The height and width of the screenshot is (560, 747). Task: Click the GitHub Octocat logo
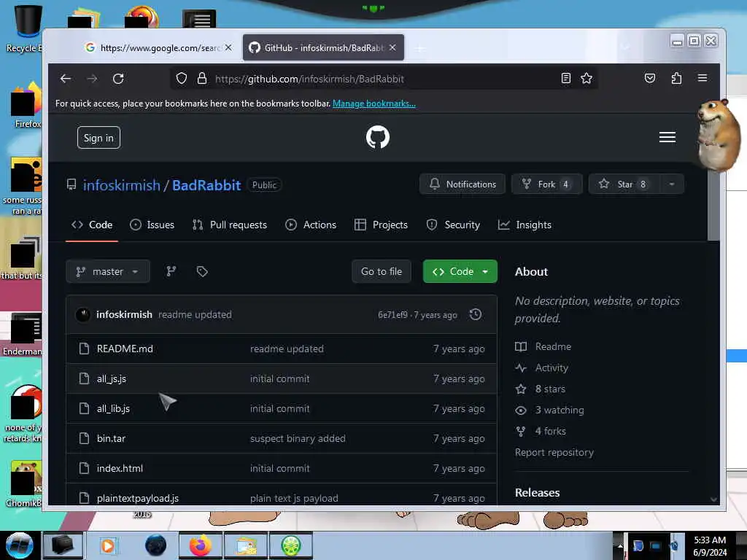(x=378, y=137)
